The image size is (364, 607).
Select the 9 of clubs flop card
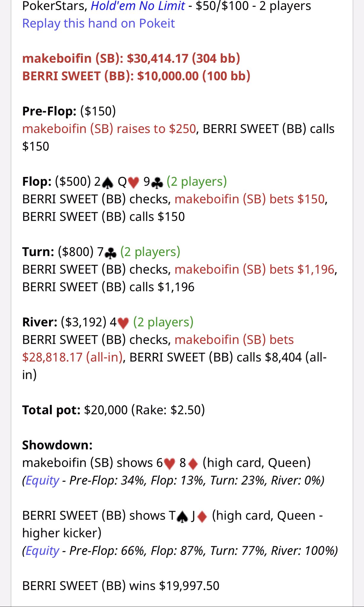[x=153, y=182]
